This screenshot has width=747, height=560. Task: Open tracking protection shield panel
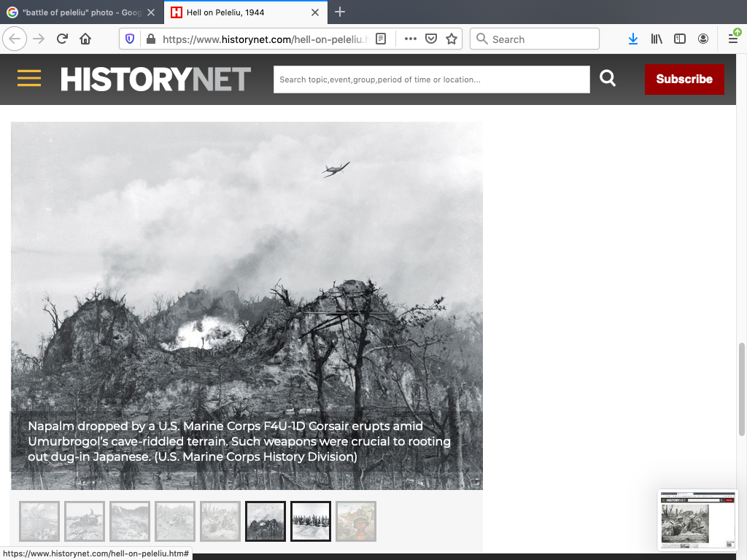tap(130, 39)
